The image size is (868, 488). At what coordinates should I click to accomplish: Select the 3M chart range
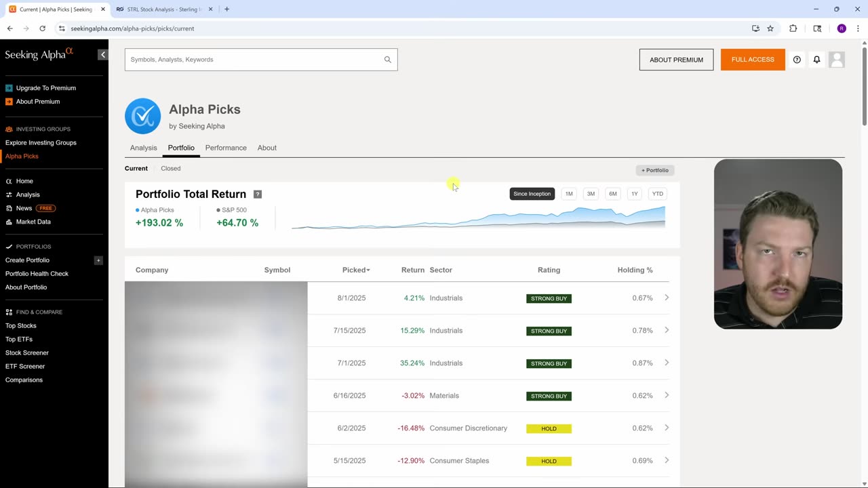591,194
